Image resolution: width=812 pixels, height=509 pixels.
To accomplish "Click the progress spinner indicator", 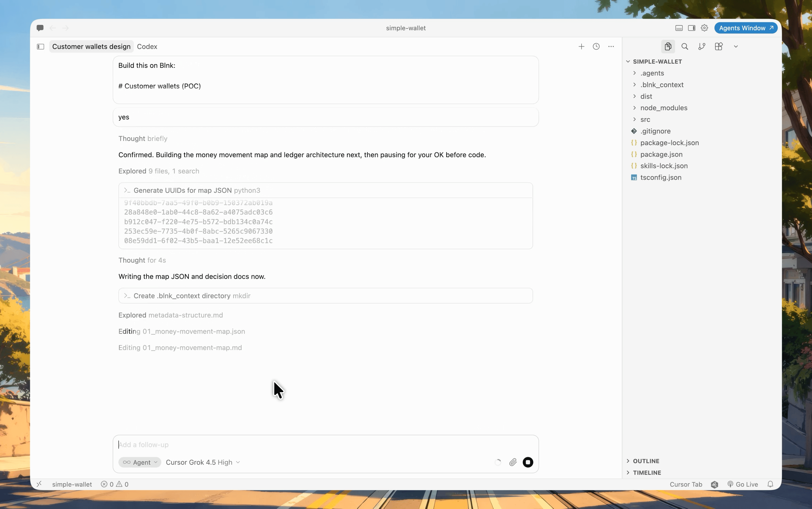I will coord(498,462).
